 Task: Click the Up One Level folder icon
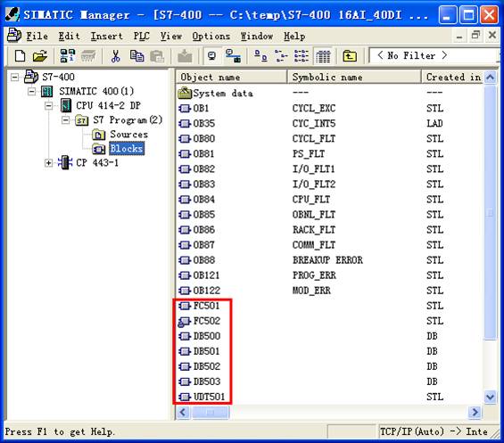point(350,56)
